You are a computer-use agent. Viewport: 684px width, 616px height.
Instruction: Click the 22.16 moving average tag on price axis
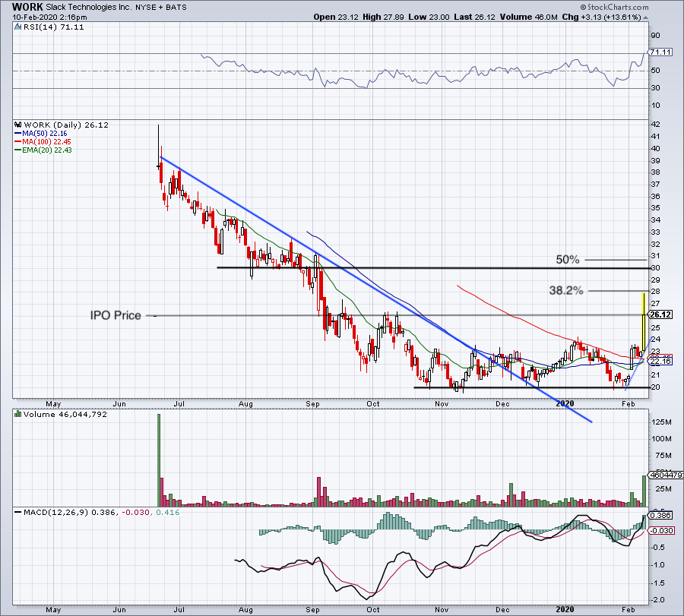tap(660, 362)
